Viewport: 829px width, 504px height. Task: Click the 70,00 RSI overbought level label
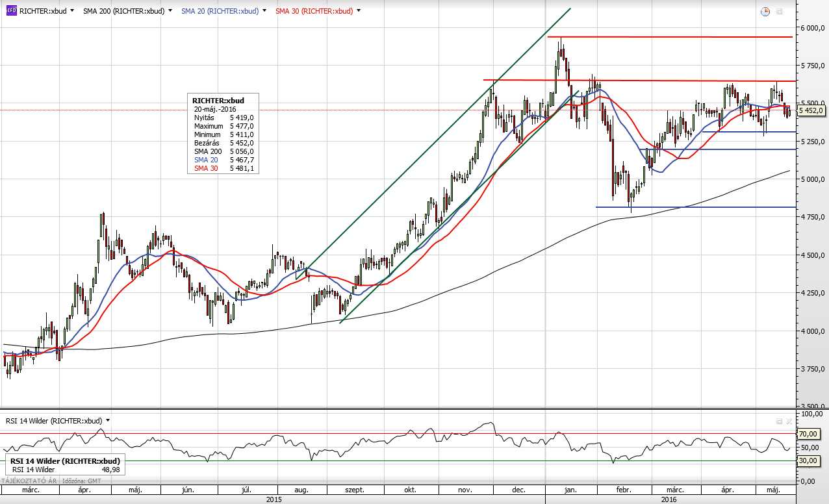coord(808,434)
